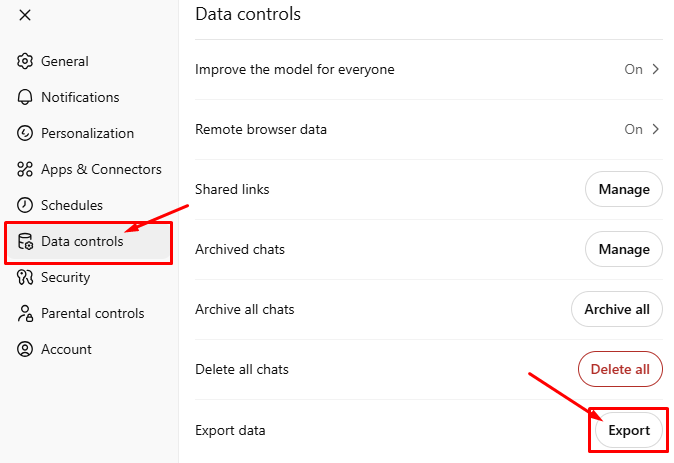Manage shared links
The image size is (674, 463).
pyautogui.click(x=624, y=189)
